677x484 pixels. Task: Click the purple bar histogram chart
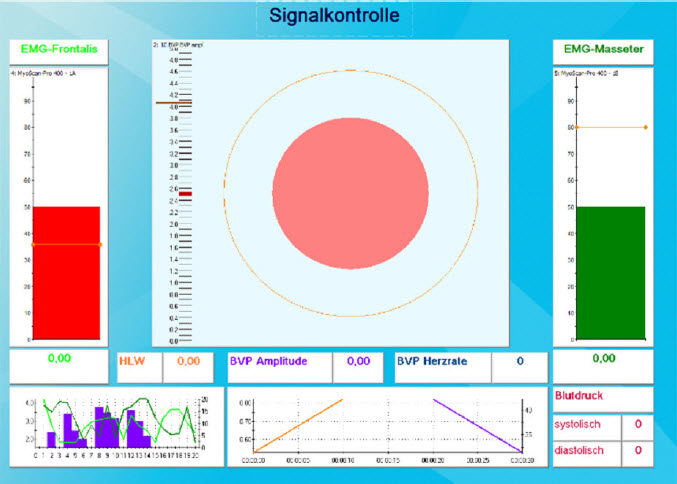(117, 425)
